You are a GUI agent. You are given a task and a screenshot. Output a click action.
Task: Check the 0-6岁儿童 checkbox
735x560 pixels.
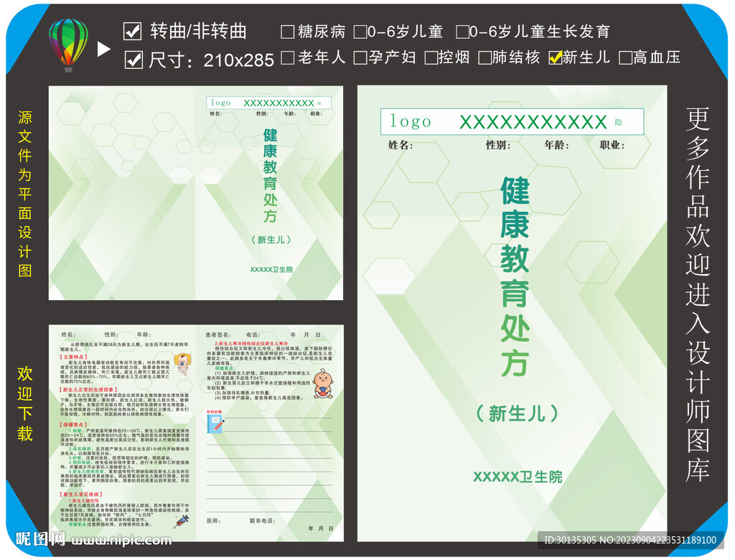(x=360, y=32)
